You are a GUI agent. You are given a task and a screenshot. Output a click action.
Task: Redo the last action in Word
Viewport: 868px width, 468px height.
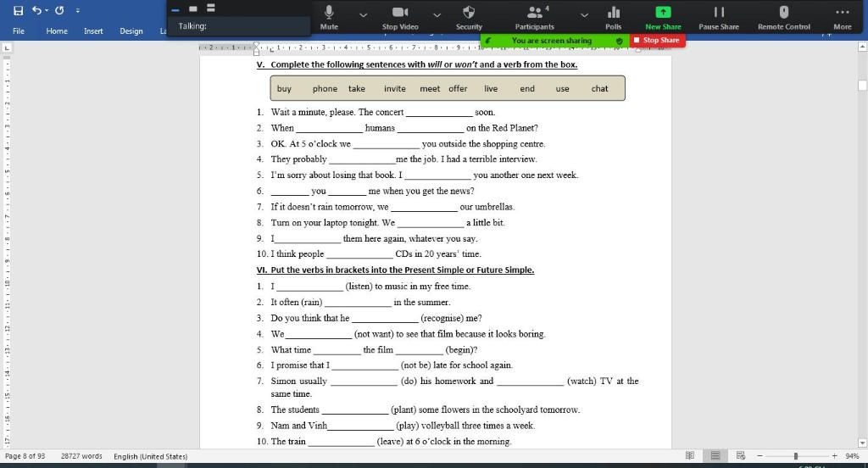coord(59,10)
